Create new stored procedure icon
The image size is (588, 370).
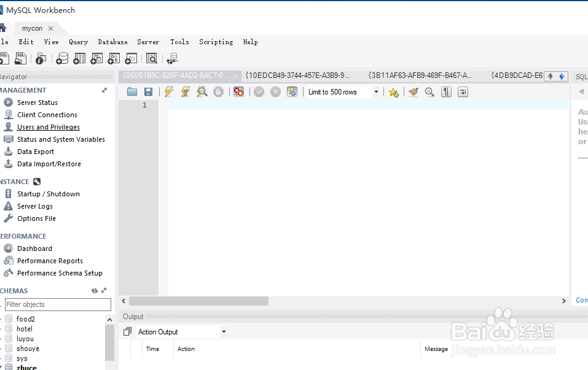(114, 58)
